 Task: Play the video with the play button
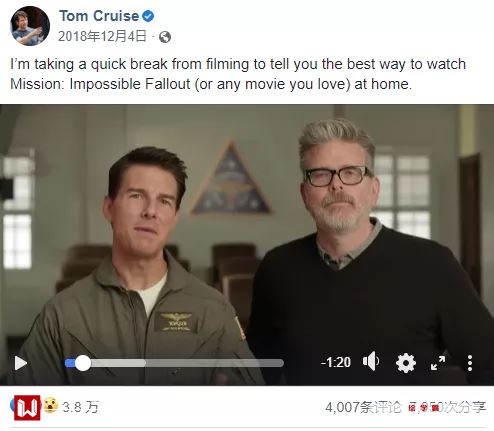pyautogui.click(x=21, y=363)
